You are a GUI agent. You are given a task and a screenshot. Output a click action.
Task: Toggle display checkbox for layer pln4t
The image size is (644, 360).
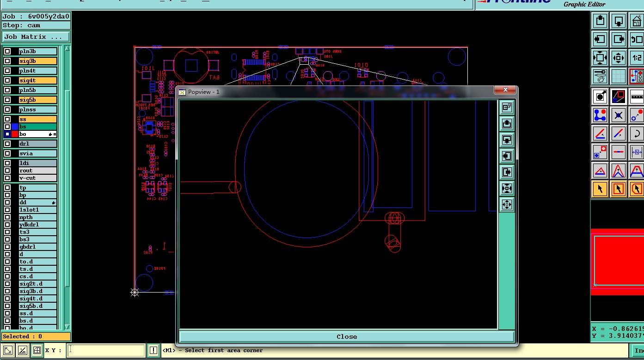click(7, 71)
